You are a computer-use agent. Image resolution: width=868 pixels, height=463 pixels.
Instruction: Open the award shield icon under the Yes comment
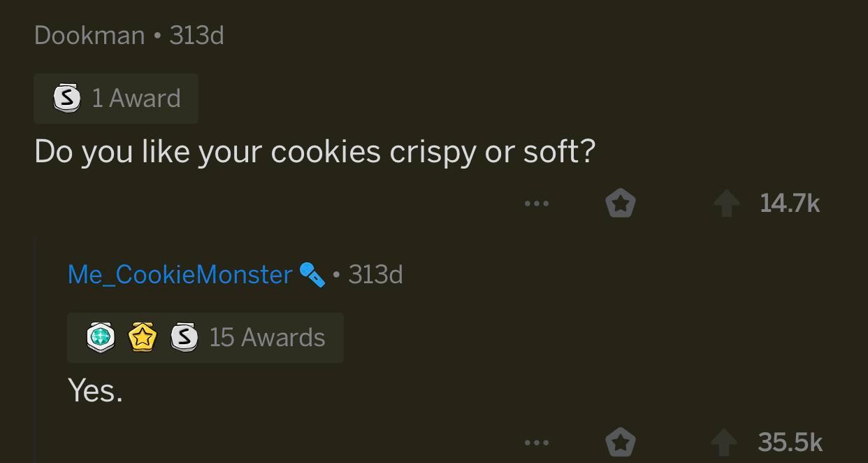click(619, 441)
